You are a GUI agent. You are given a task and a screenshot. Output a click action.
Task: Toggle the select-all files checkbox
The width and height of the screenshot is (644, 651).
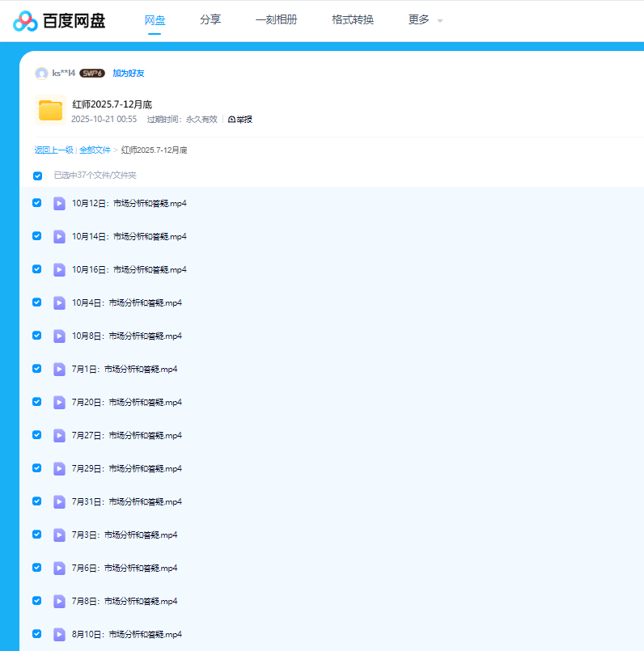37,175
